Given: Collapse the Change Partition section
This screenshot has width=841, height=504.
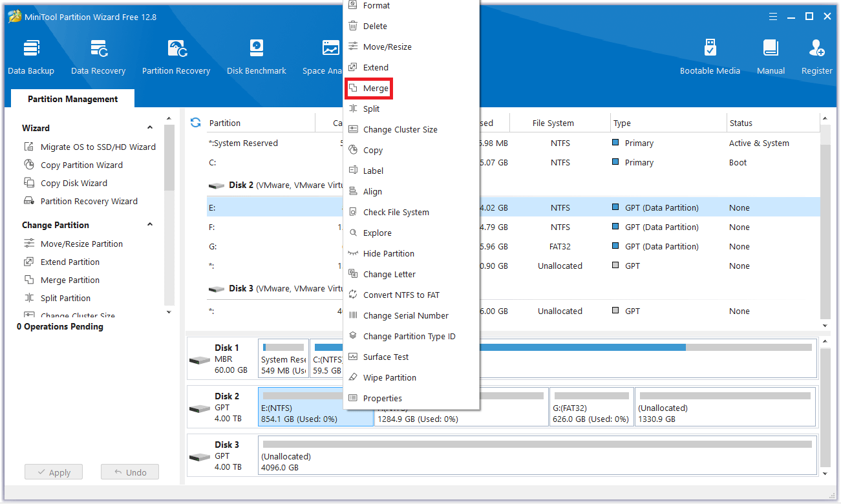Looking at the screenshot, I should point(150,225).
